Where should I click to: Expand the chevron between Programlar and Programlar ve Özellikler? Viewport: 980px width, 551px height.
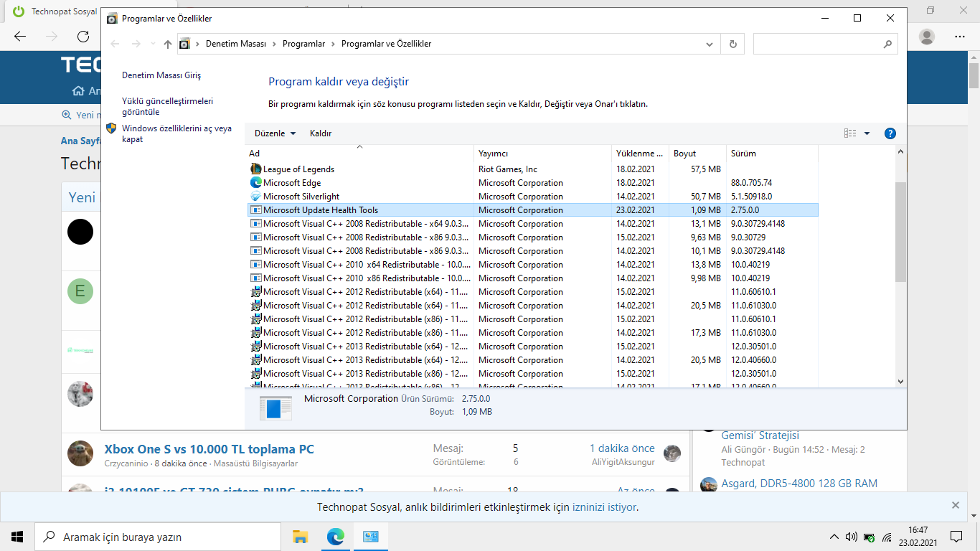coord(332,44)
